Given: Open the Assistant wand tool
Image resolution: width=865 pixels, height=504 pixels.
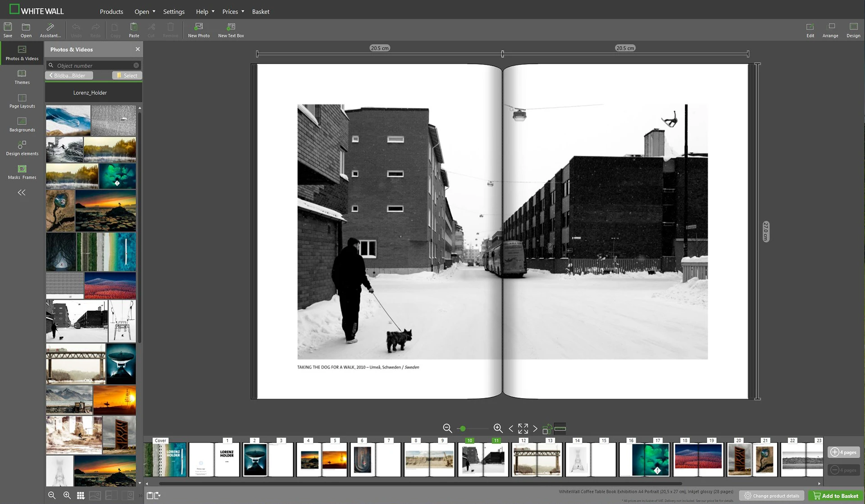Looking at the screenshot, I should [x=50, y=30].
